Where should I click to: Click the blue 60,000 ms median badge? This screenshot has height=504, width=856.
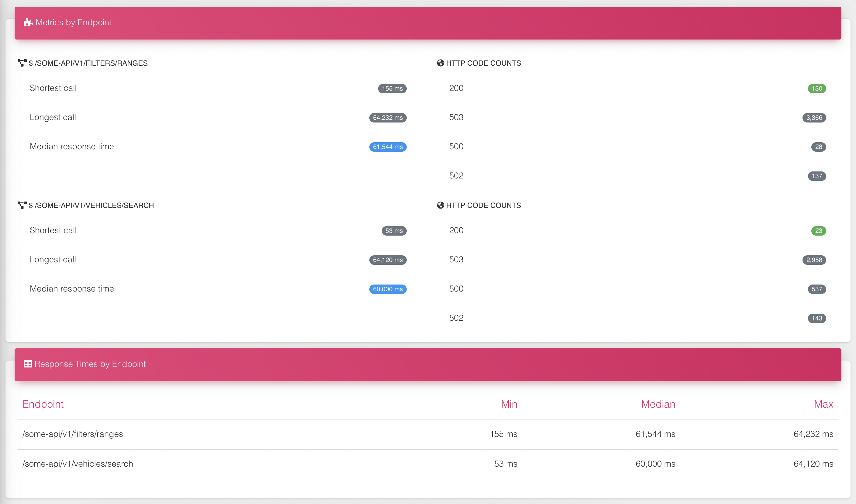[388, 289]
